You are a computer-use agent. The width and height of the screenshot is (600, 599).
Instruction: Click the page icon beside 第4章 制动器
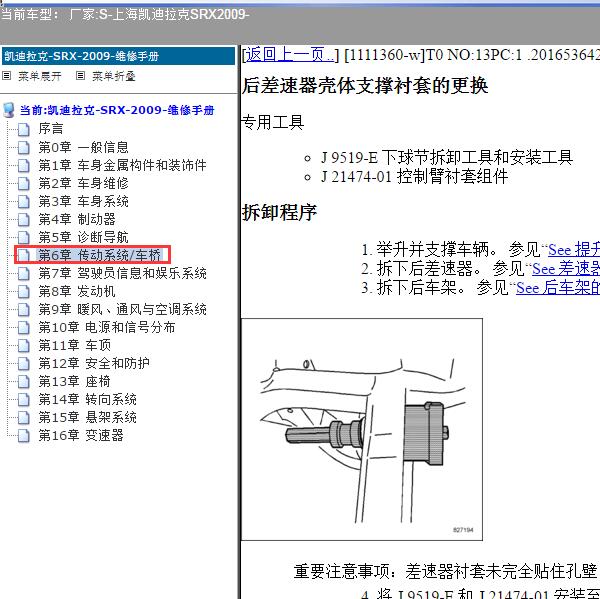point(24,219)
